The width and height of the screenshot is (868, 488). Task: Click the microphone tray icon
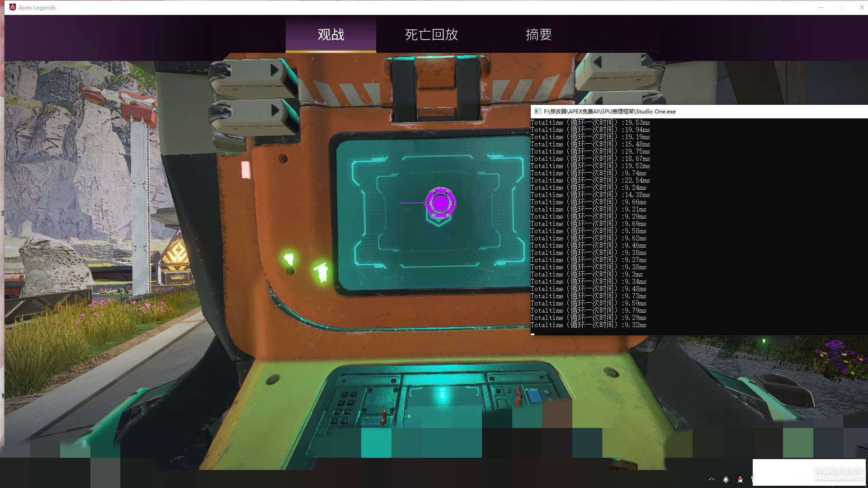726,479
